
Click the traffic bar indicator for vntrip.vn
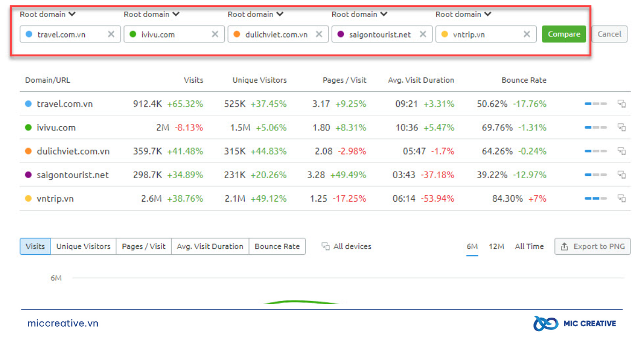pos(595,198)
